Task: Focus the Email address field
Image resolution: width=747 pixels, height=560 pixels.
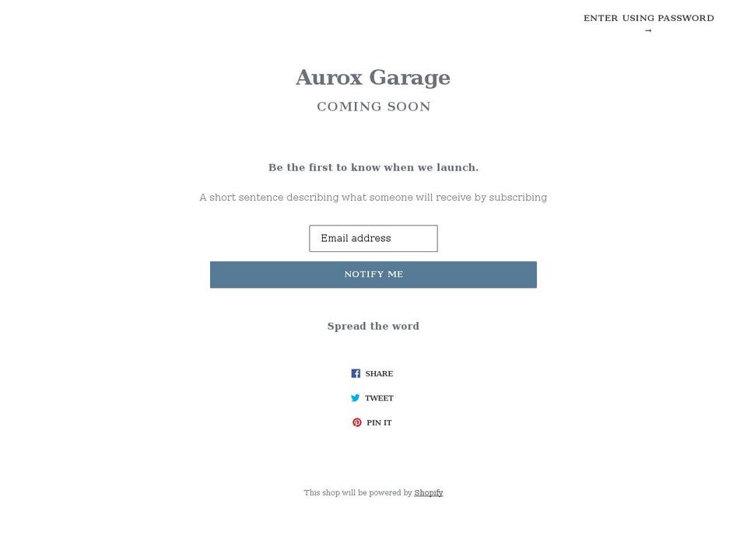Action: tap(373, 239)
